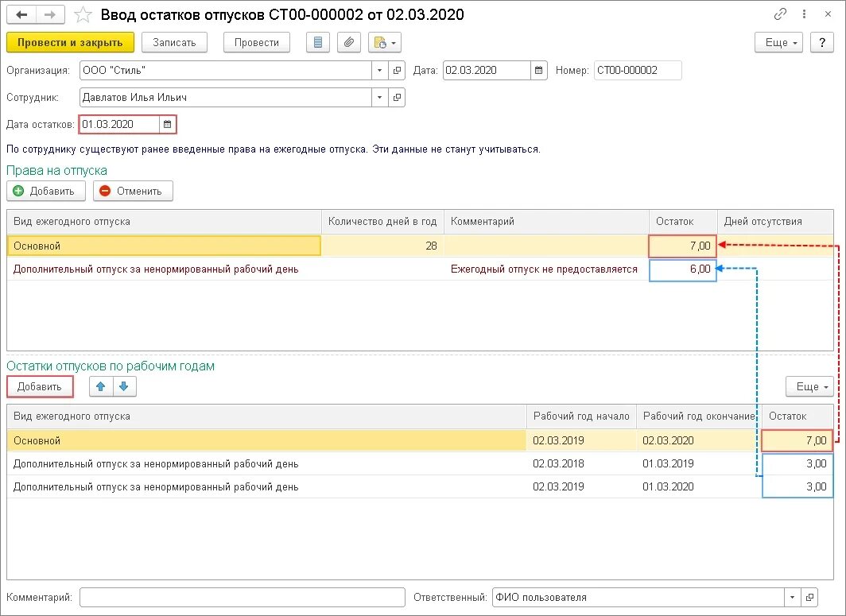The width and height of the screenshot is (846, 616).
Task: Click Рабочий год начало column header
Action: click(x=581, y=416)
